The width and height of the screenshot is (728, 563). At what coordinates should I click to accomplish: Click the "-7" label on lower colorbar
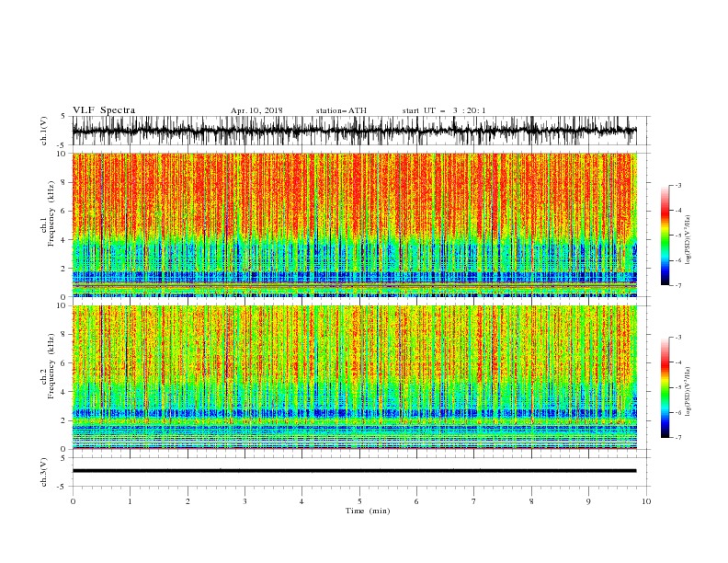[x=678, y=438]
